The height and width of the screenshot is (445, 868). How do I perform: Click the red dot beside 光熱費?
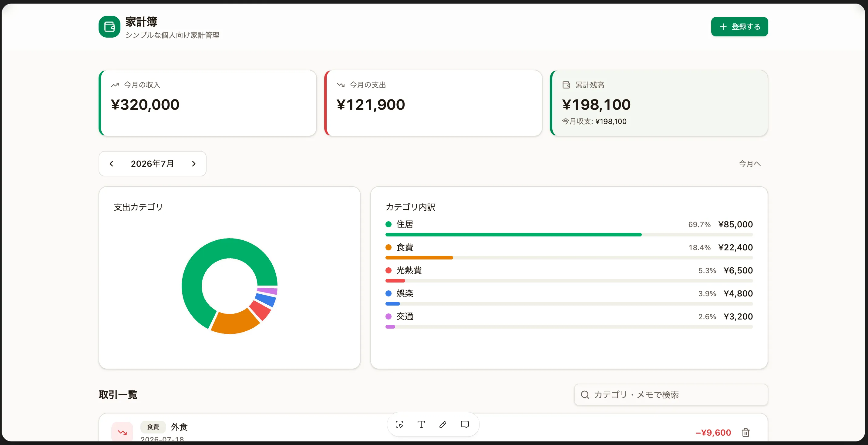pyautogui.click(x=388, y=270)
